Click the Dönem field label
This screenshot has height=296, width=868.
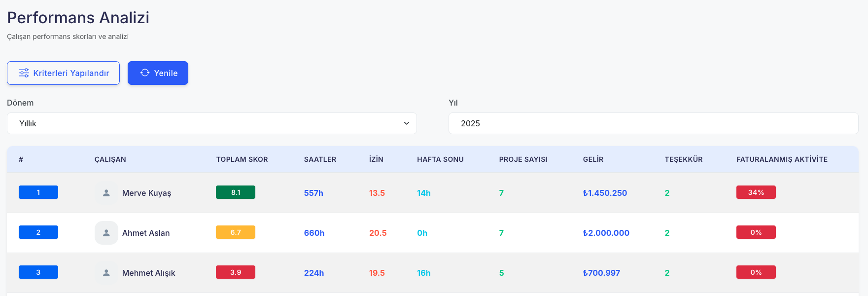pos(20,103)
